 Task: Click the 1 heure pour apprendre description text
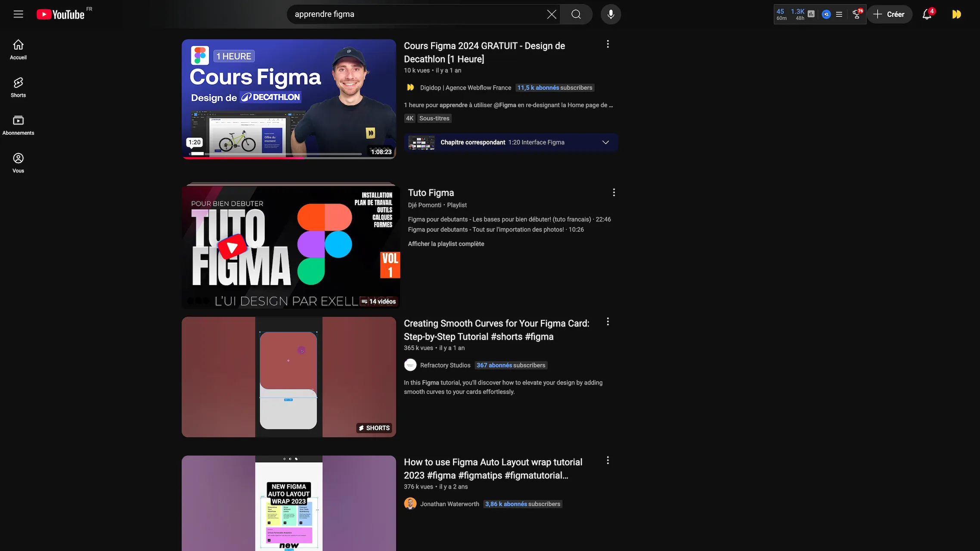508,105
